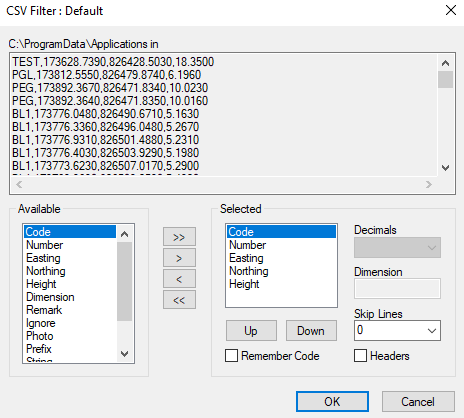464x418 pixels.
Task: Click the PEG line ending 10.0230
Action: 110,88
